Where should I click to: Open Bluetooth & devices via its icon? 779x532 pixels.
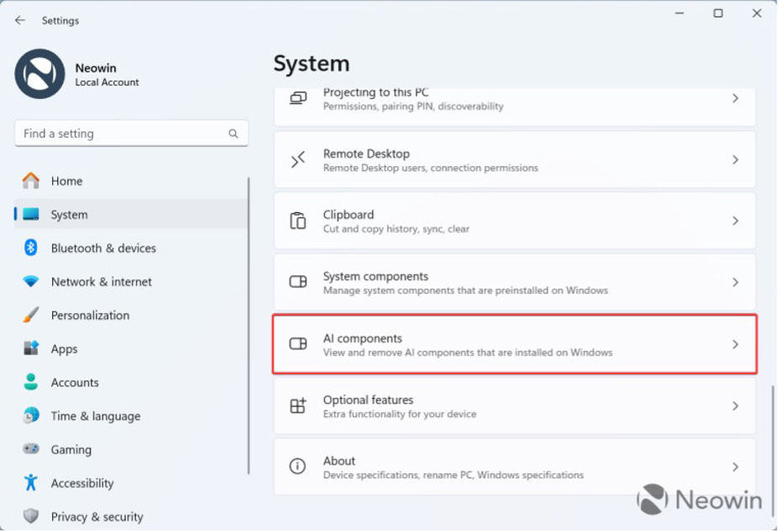[31, 248]
